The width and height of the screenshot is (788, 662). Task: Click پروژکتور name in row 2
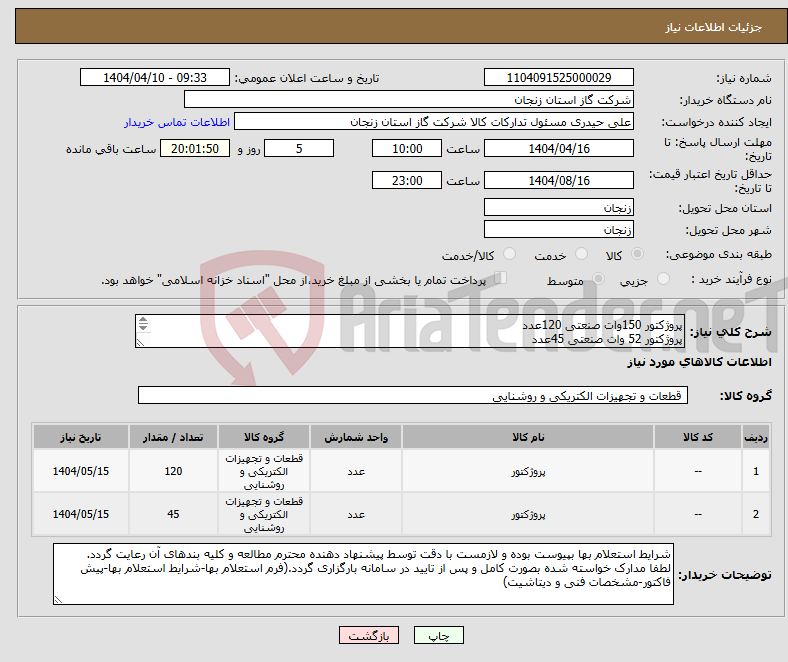coord(528,514)
